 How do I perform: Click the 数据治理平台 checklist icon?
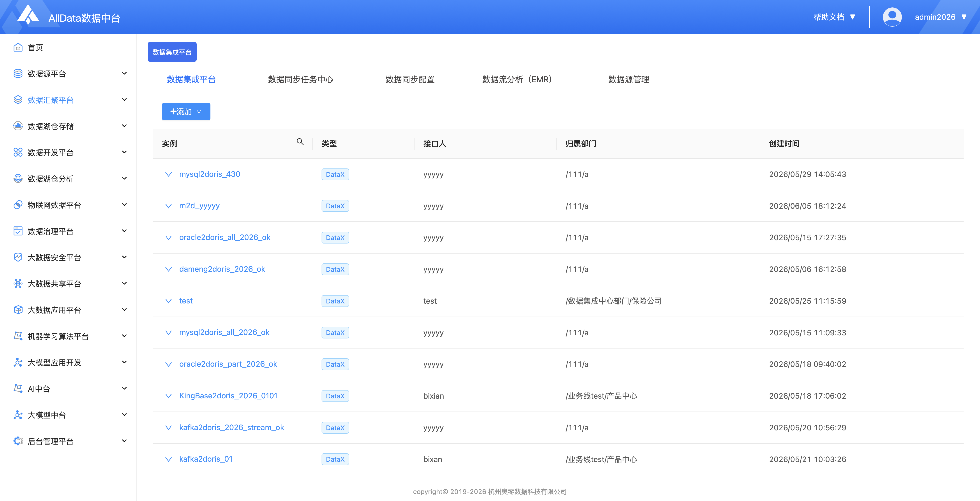[x=18, y=231]
